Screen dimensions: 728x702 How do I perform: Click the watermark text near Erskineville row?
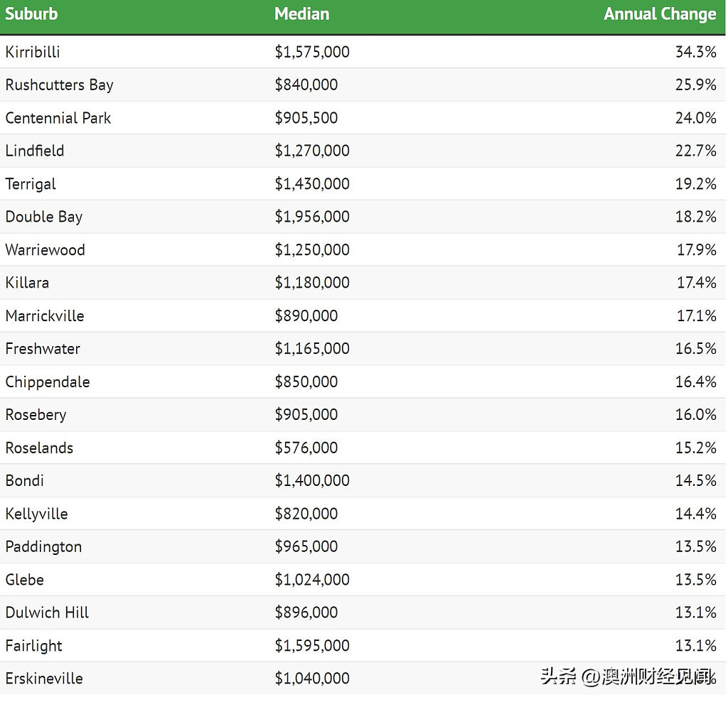coord(626,676)
